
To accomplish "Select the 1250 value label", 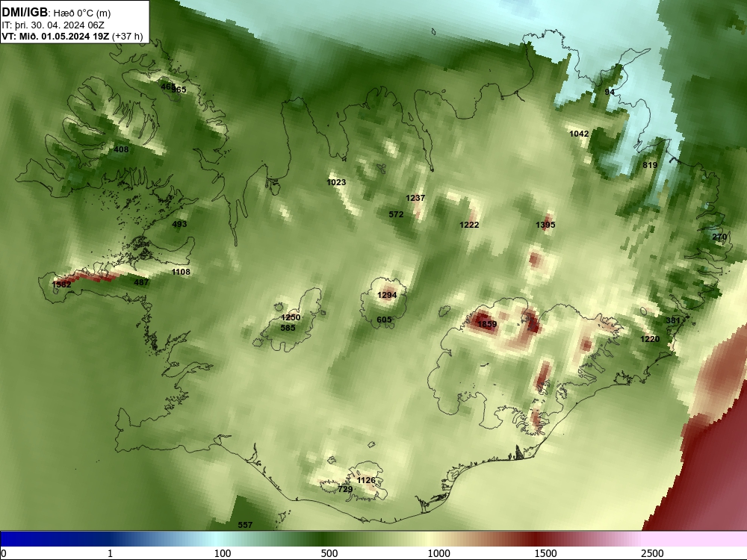I will click(x=291, y=317).
